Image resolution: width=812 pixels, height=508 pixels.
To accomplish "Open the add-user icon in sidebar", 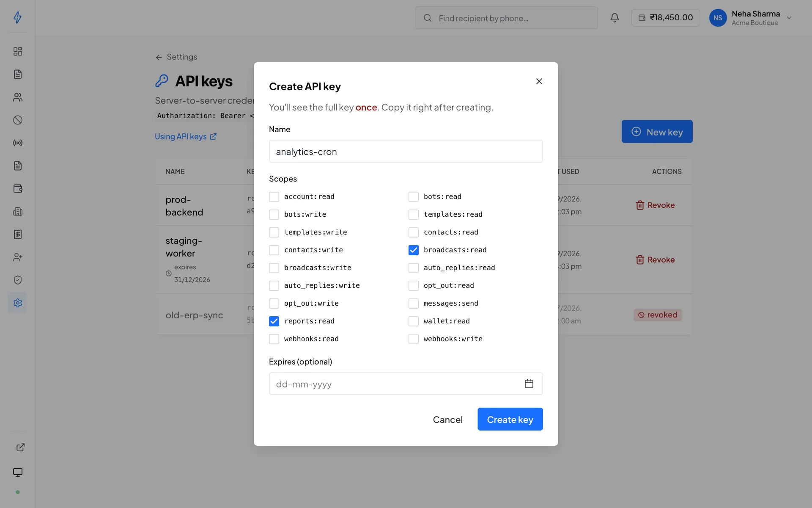I will pos(17,257).
